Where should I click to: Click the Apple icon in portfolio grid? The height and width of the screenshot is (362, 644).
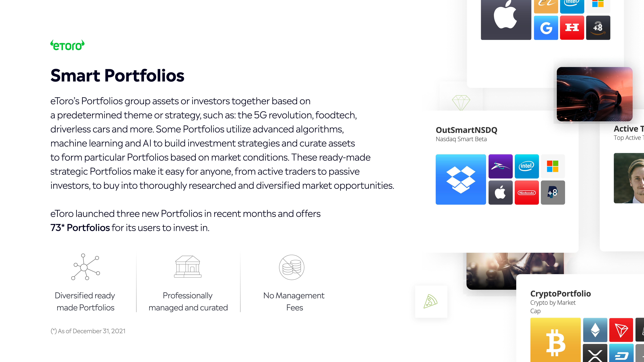point(500,192)
